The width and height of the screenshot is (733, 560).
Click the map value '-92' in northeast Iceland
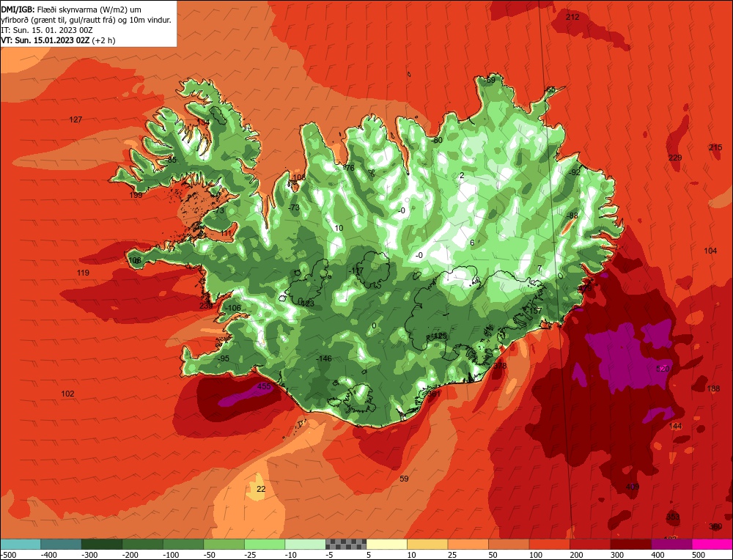tap(574, 172)
